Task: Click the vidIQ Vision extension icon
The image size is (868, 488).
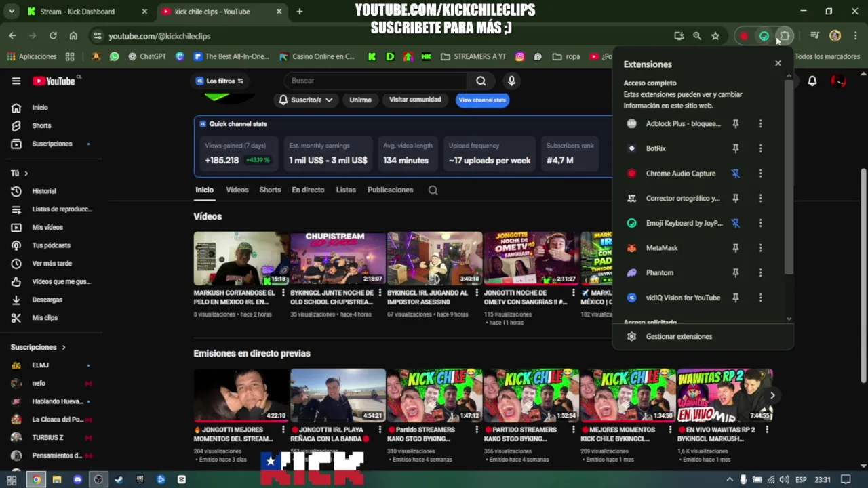Action: 631,298
